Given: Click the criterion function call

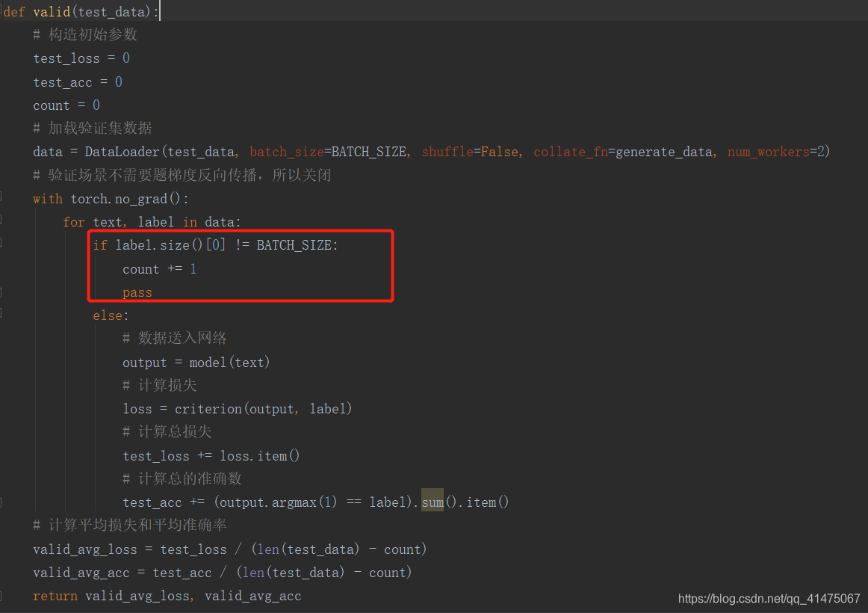Looking at the screenshot, I should [x=208, y=408].
